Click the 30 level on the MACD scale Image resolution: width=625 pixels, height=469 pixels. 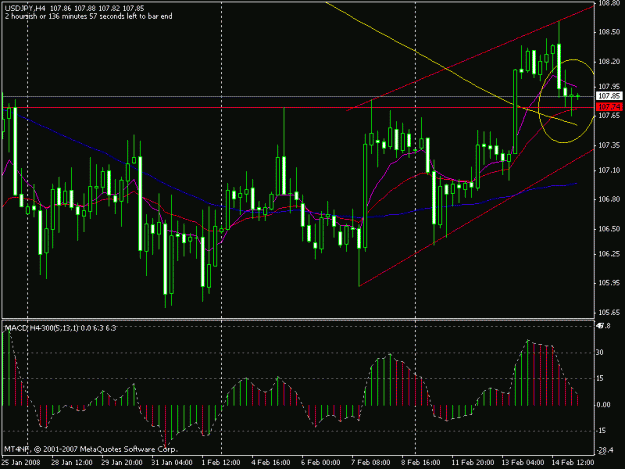click(600, 353)
